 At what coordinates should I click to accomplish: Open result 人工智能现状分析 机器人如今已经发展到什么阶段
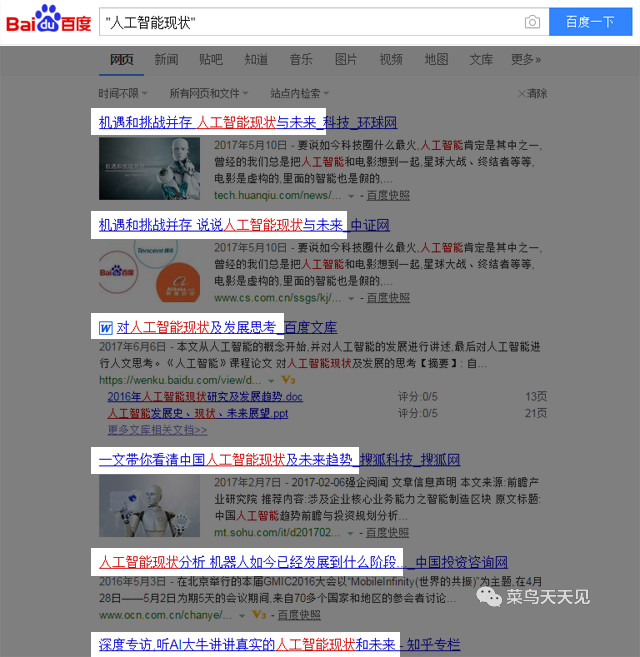click(x=303, y=562)
